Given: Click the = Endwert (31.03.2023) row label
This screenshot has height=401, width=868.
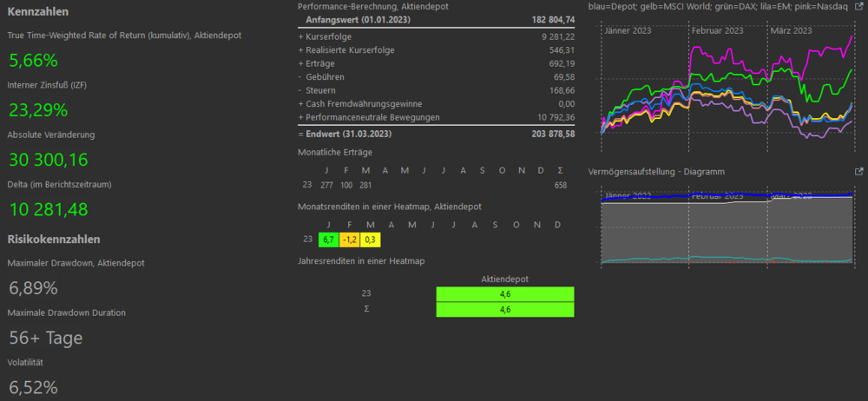Looking at the screenshot, I should 345,134.
